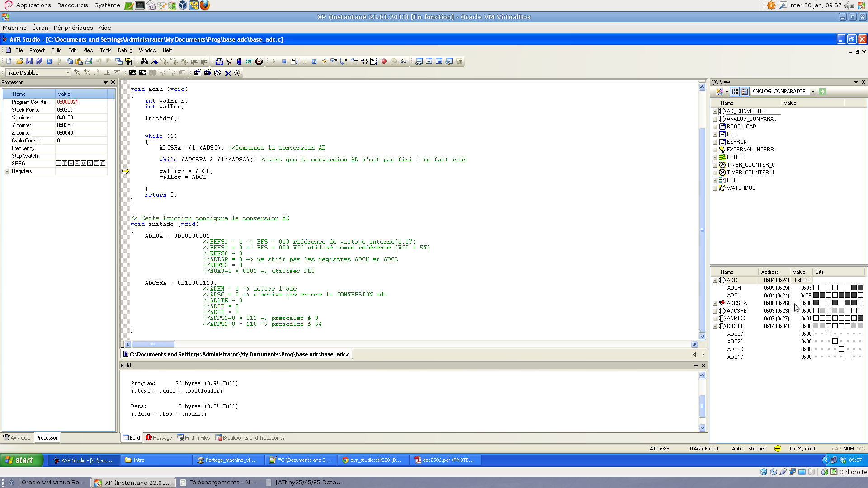Click the Open File folder icon
The height and width of the screenshot is (488, 868).
pos(19,61)
